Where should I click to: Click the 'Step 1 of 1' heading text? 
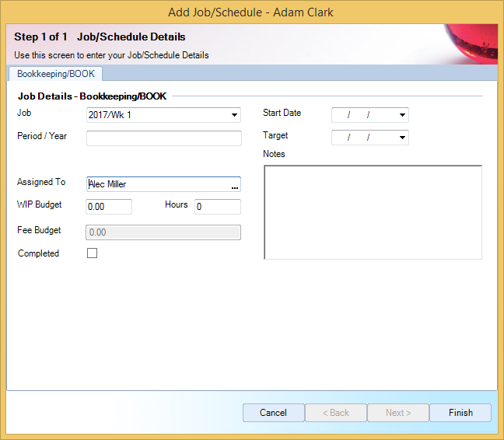[x=40, y=37]
